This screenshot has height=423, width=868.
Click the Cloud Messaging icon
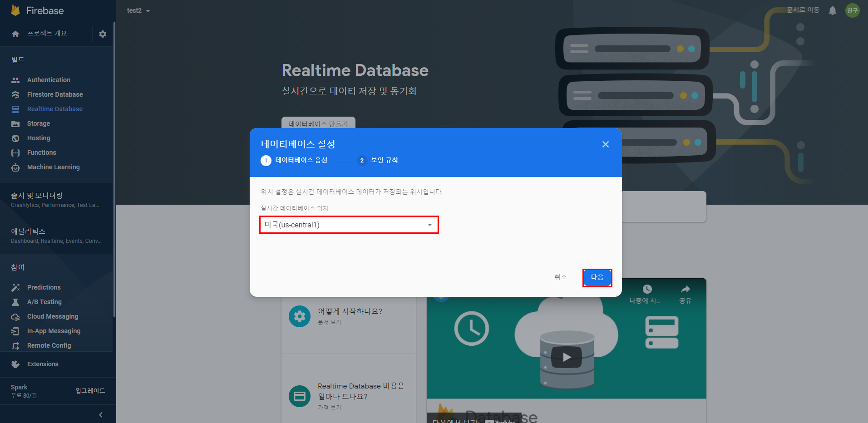click(15, 317)
